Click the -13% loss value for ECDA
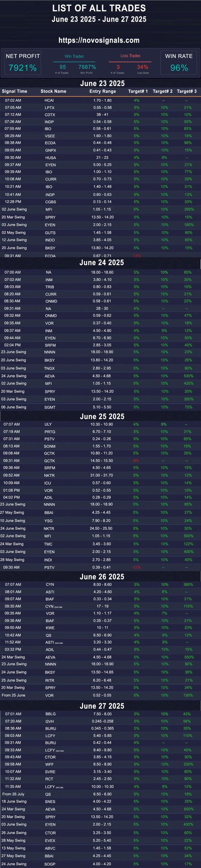The width and height of the screenshot is (201, 868). (137, 256)
